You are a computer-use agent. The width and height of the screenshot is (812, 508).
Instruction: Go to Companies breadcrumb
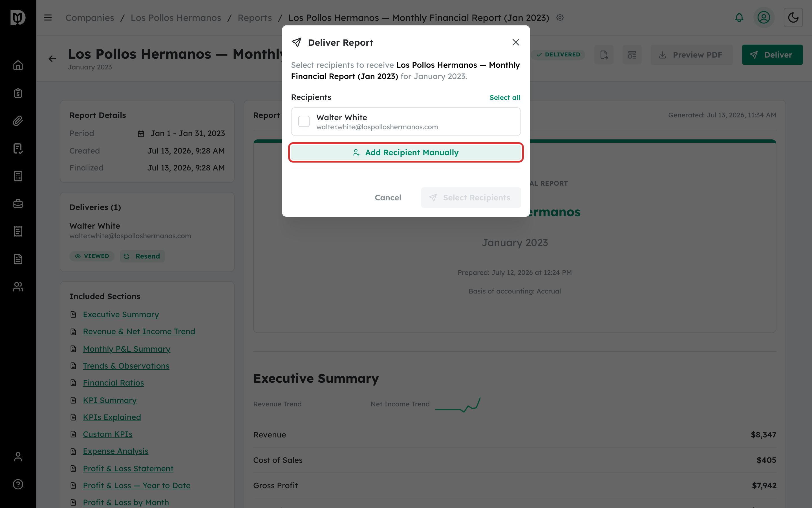click(x=90, y=17)
